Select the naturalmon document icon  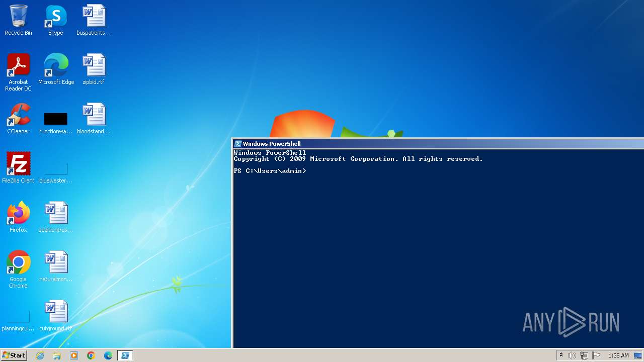coord(56,266)
